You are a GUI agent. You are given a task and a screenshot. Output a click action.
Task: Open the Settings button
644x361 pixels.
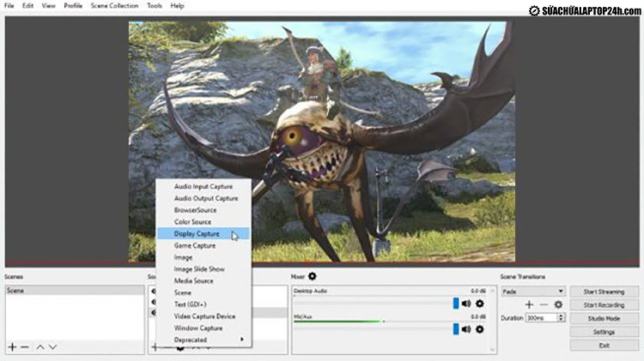[x=604, y=332]
